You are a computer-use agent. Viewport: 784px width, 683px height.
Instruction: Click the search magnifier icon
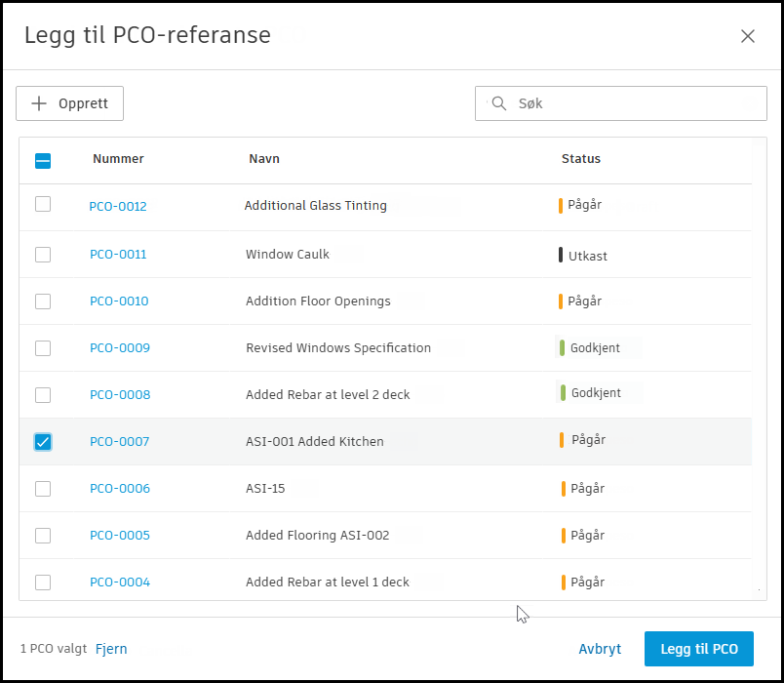[x=499, y=103]
